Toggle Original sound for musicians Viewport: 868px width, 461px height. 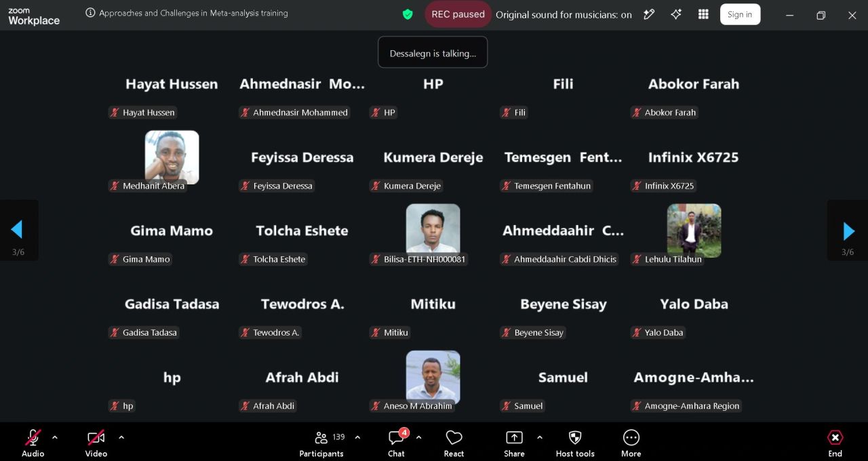564,14
